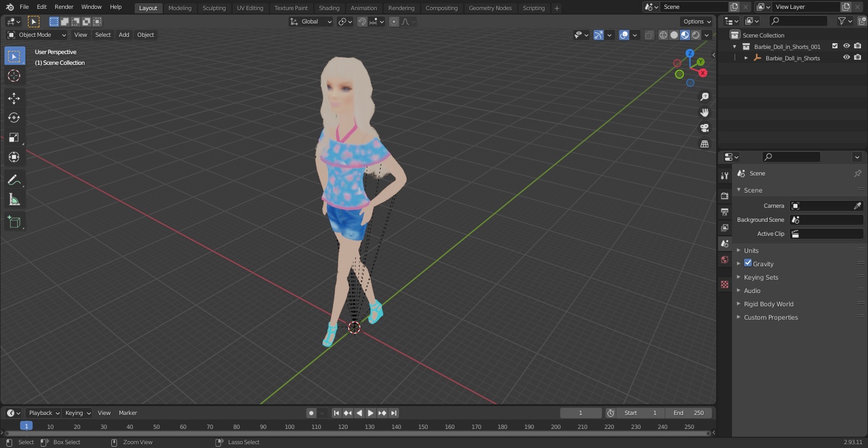Toggle snapping magnet icon

point(362,22)
